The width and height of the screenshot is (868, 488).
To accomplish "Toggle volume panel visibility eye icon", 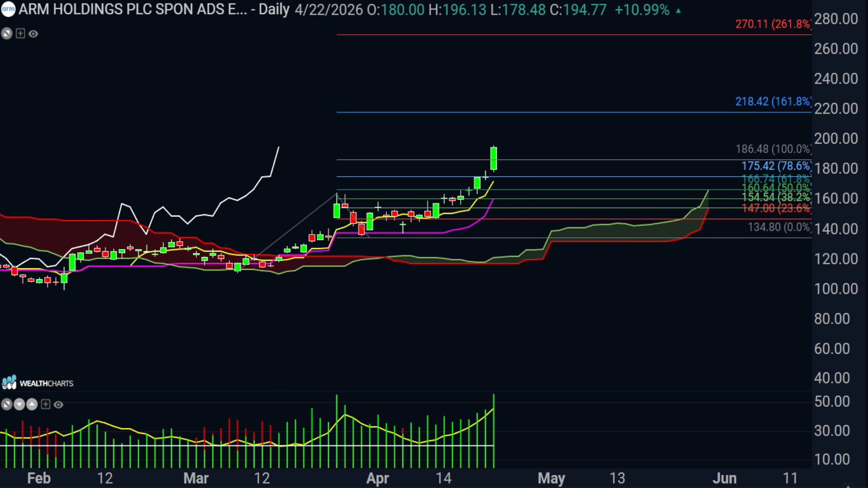I will pyautogui.click(x=58, y=405).
